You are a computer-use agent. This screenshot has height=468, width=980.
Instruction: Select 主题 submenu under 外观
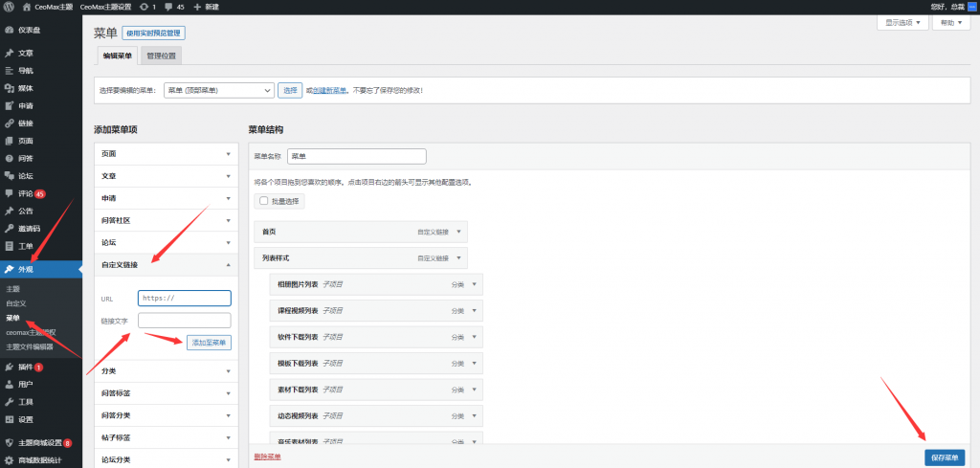coord(13,288)
